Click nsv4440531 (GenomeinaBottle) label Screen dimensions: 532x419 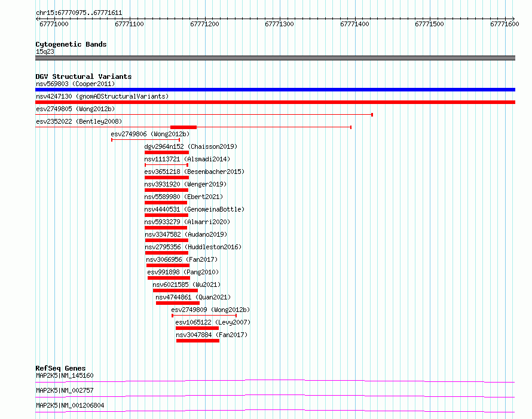click(x=194, y=209)
